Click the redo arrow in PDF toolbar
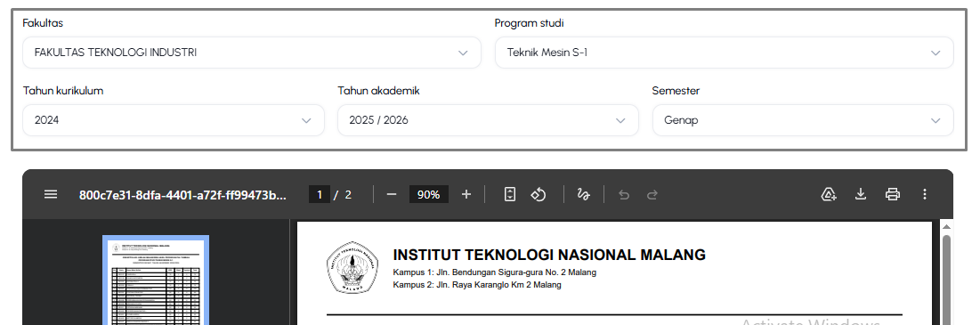The height and width of the screenshot is (325, 980). (652, 194)
